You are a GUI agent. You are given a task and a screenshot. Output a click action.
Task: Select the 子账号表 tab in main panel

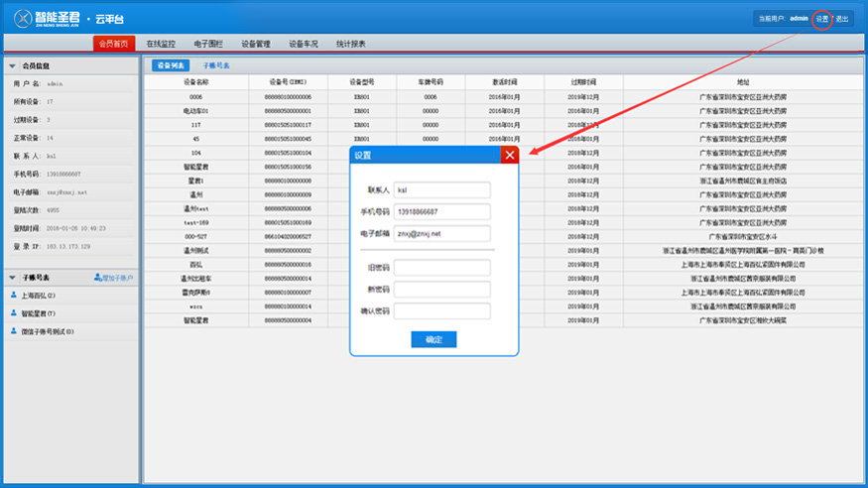pyautogui.click(x=216, y=65)
